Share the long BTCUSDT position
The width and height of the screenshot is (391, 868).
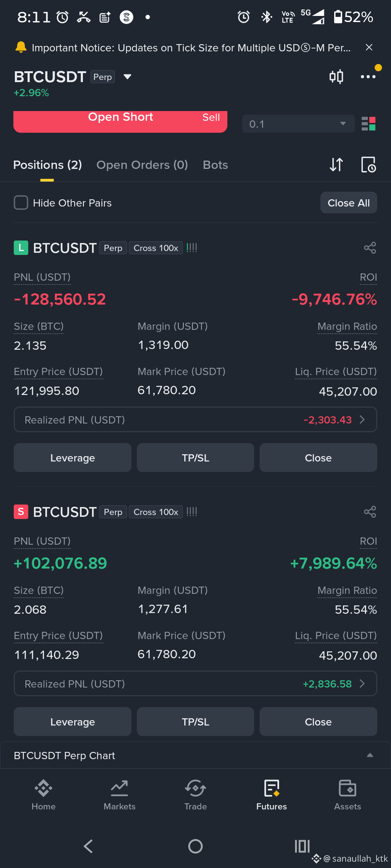(370, 248)
